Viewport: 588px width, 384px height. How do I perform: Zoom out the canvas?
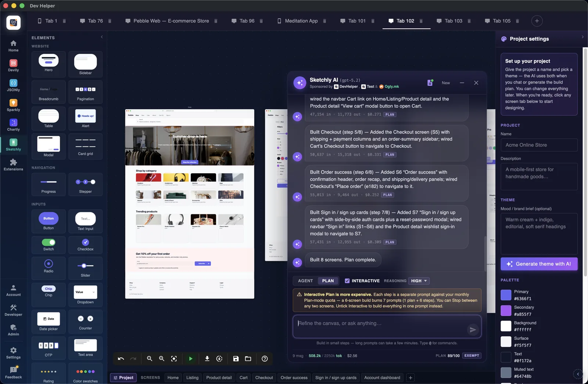(x=150, y=359)
